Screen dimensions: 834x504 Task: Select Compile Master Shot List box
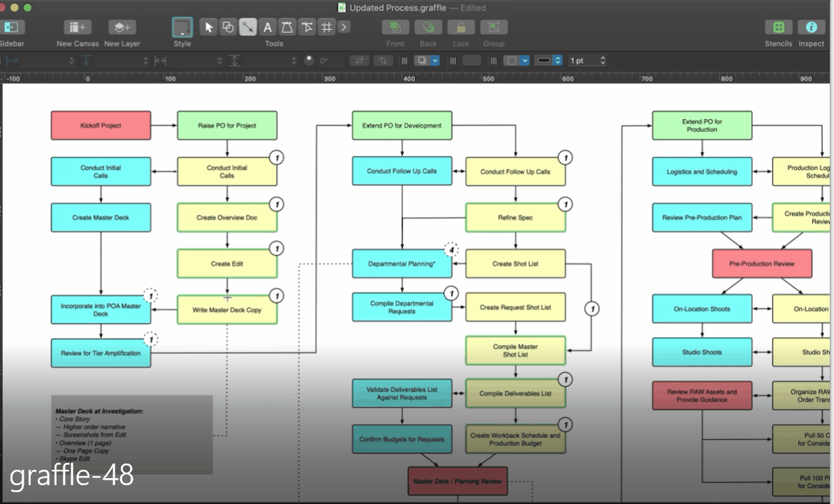pos(515,350)
